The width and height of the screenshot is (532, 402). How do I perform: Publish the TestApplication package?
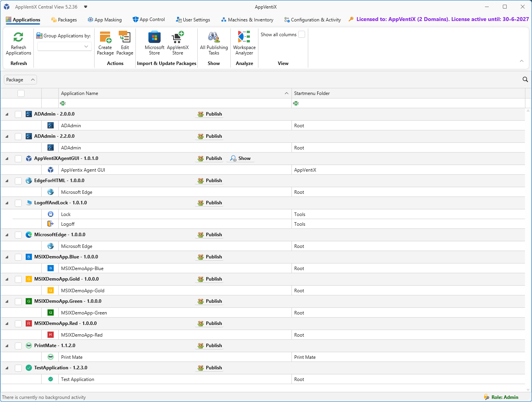209,368
